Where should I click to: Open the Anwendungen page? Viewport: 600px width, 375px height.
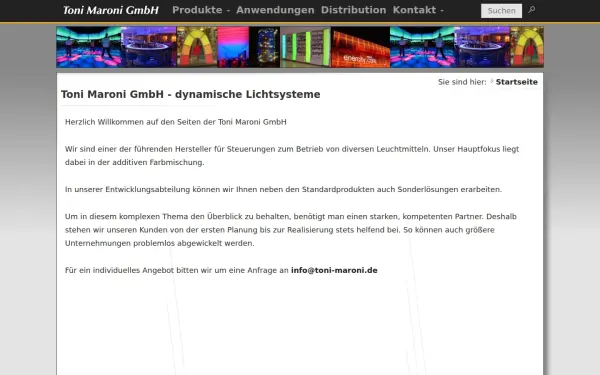275,10
